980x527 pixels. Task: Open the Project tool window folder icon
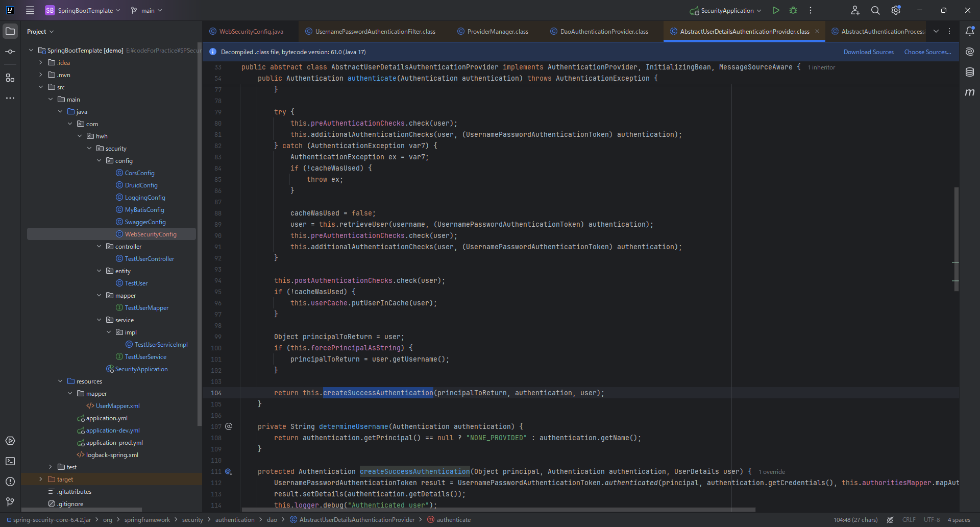10,31
